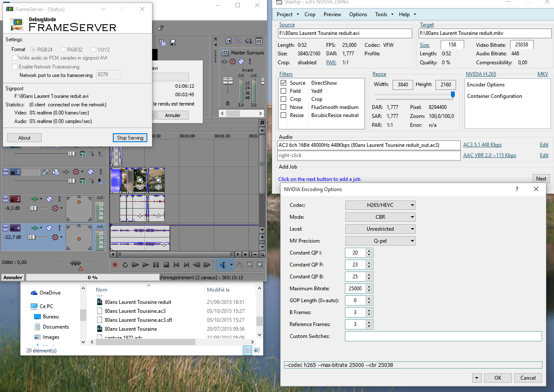Adjust the StaxRip resize width slider handle

point(453,94)
